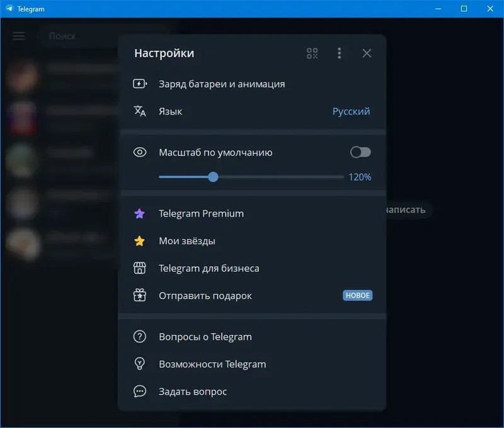Screen dimensions: 504x428
Task: Click the chat bubble icon for Задать вопрос
Action: [139, 391]
